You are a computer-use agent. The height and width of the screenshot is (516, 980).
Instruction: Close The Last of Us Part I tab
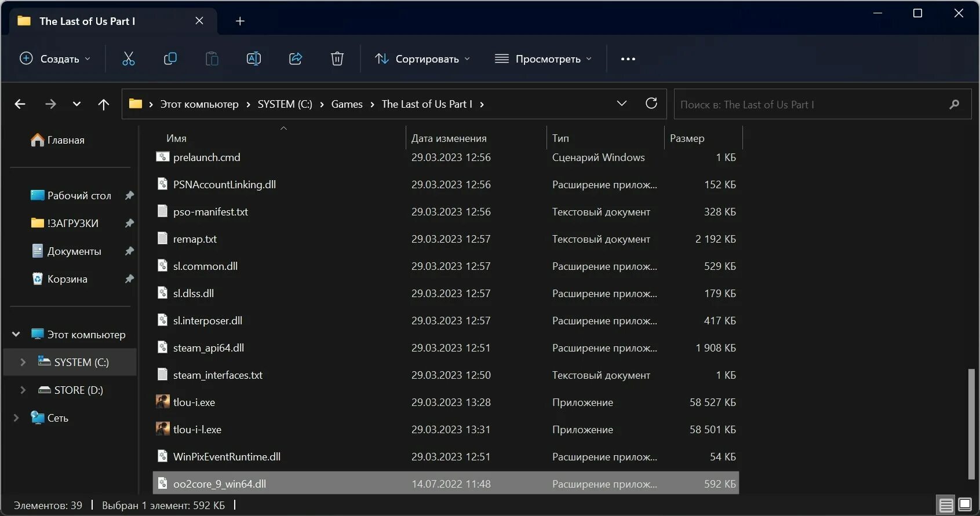(199, 21)
